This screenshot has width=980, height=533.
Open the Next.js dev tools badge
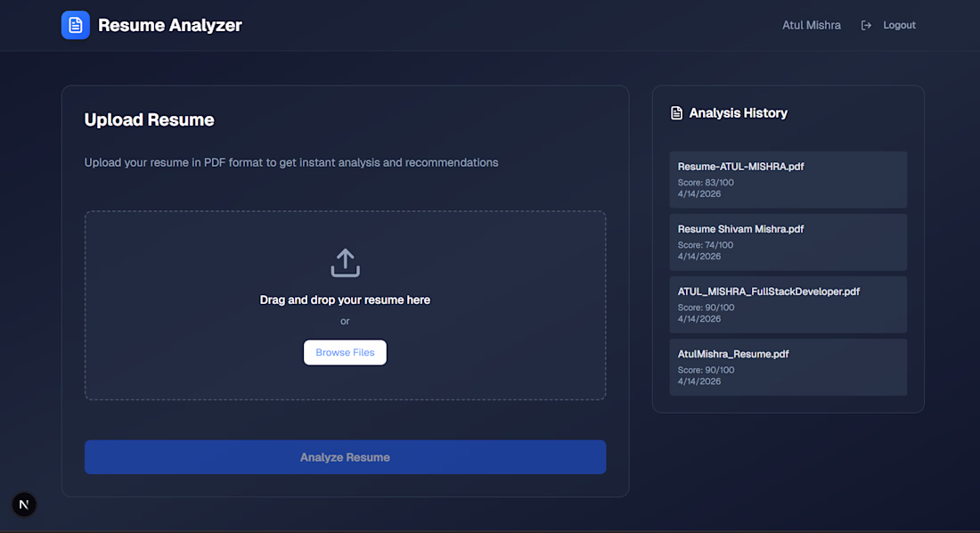point(24,504)
